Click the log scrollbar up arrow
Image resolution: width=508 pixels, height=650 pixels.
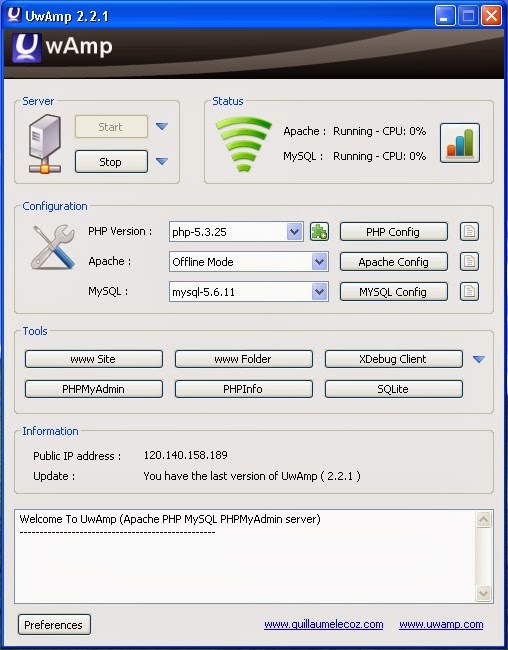click(483, 519)
